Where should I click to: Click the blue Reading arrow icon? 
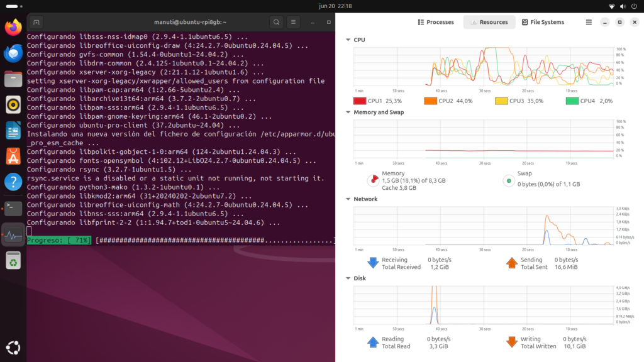coord(373,342)
